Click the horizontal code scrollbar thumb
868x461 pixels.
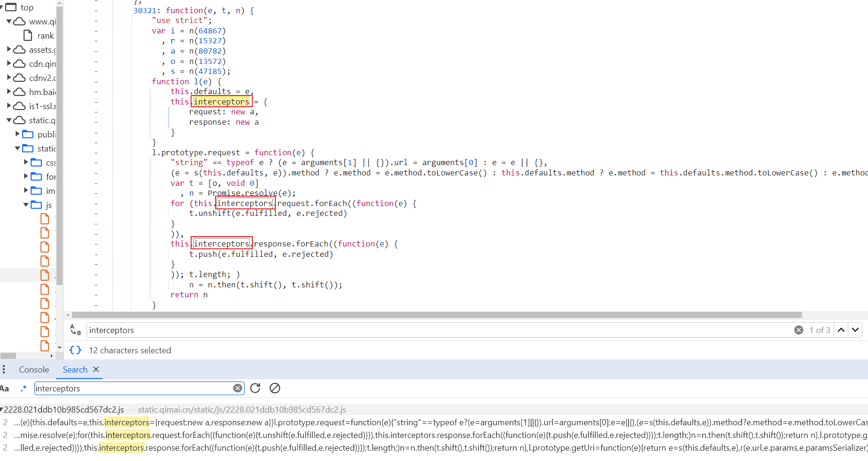point(437,315)
